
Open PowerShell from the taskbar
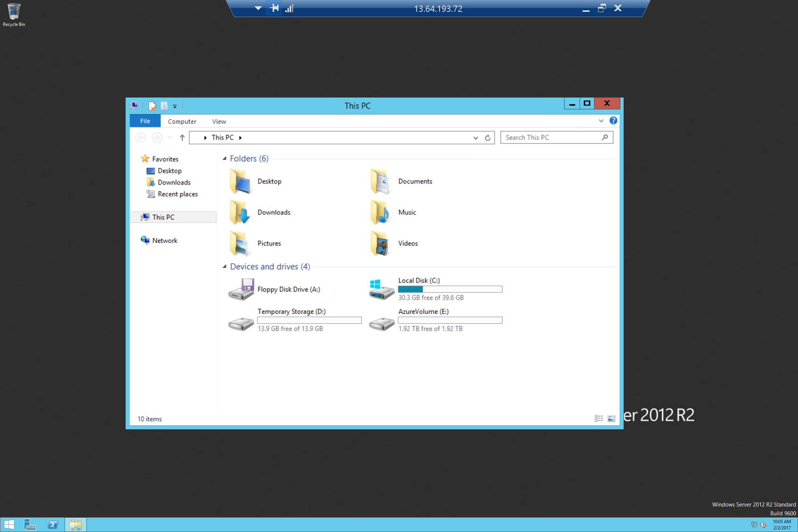tap(53, 524)
